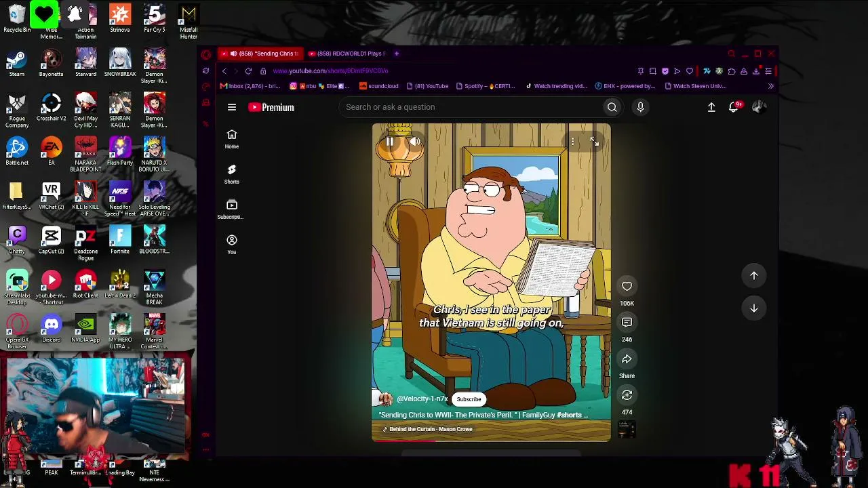Pause the playing Short

click(390, 142)
